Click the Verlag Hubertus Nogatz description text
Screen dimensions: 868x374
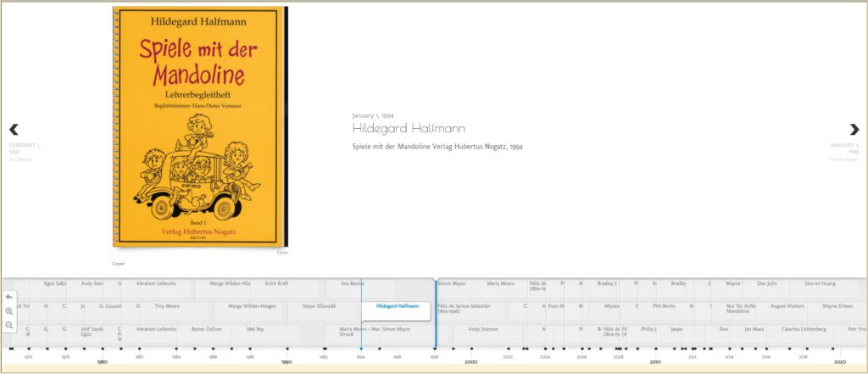tap(437, 147)
